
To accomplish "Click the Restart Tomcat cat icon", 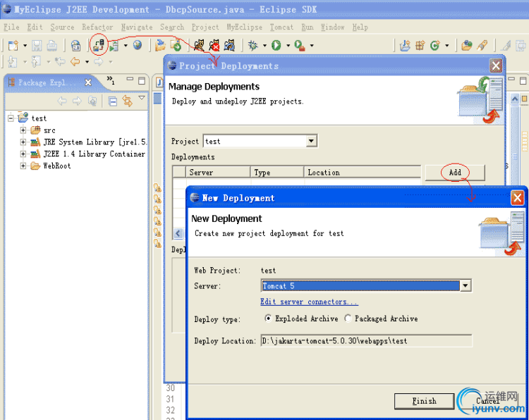I will tap(229, 45).
